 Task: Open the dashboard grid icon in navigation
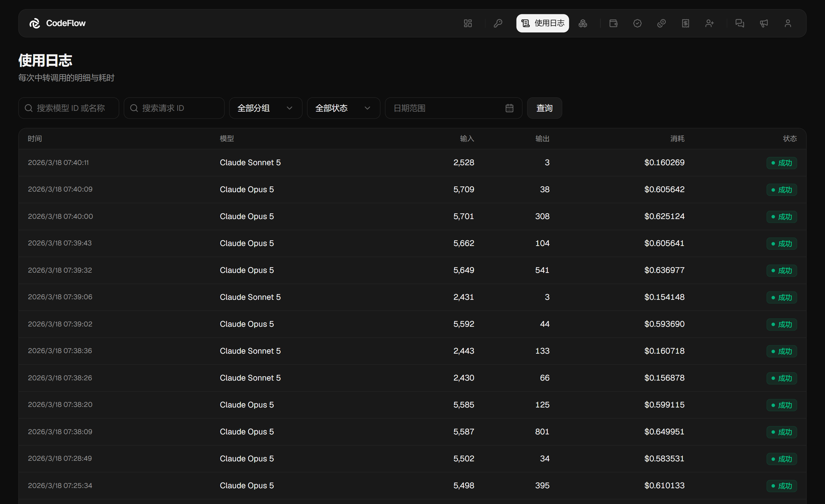468,23
